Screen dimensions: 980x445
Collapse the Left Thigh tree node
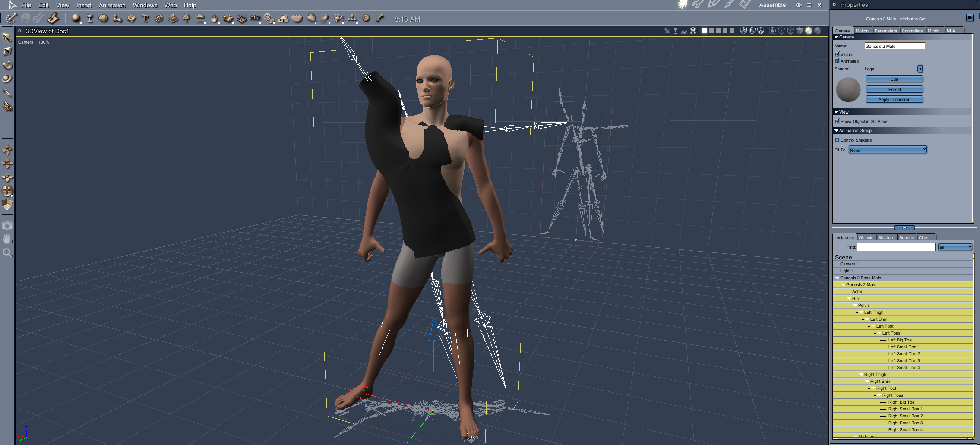pyautogui.click(x=861, y=312)
